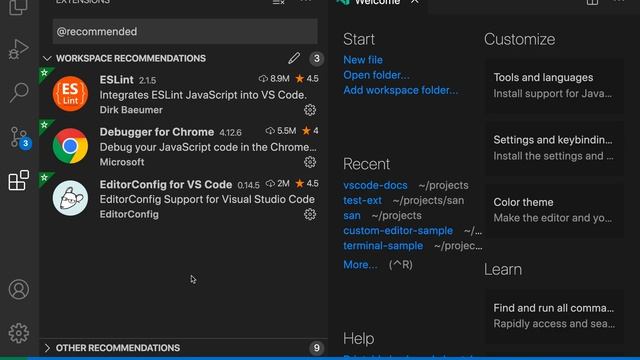Close the Welcome tab
The width and height of the screenshot is (640, 360).
(x=415, y=2)
